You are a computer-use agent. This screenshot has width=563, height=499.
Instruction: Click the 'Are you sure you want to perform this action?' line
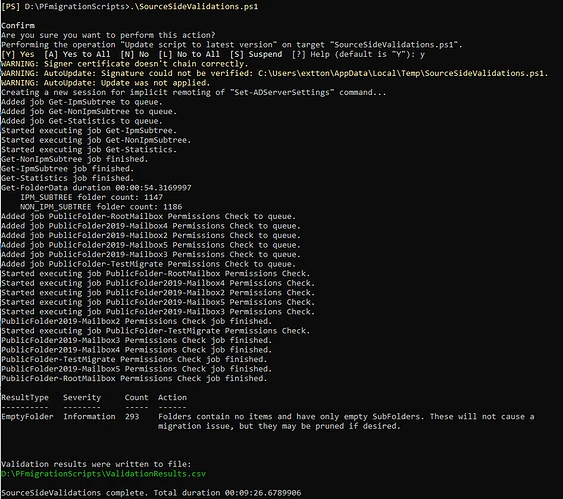pyautogui.click(x=108, y=35)
